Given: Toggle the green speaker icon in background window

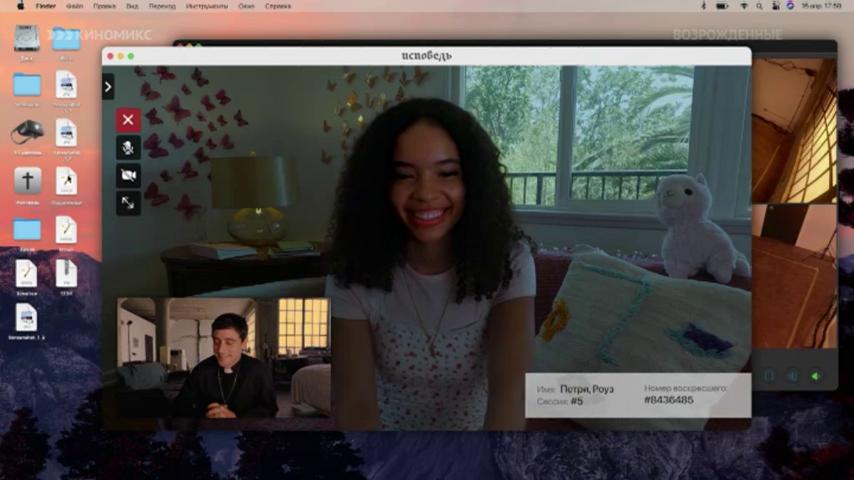Looking at the screenshot, I should [x=815, y=376].
